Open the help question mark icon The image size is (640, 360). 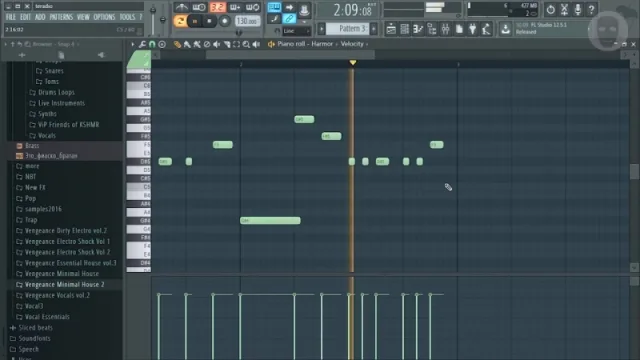click(x=591, y=9)
